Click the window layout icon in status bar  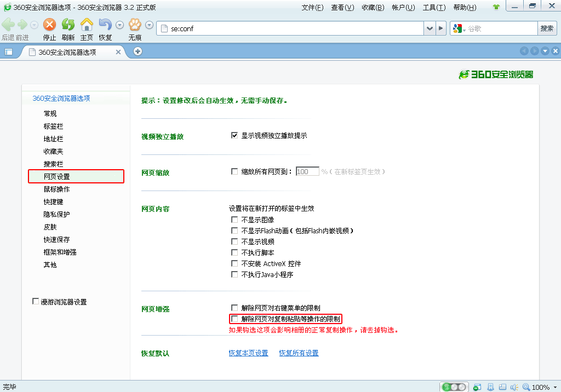coord(503,387)
